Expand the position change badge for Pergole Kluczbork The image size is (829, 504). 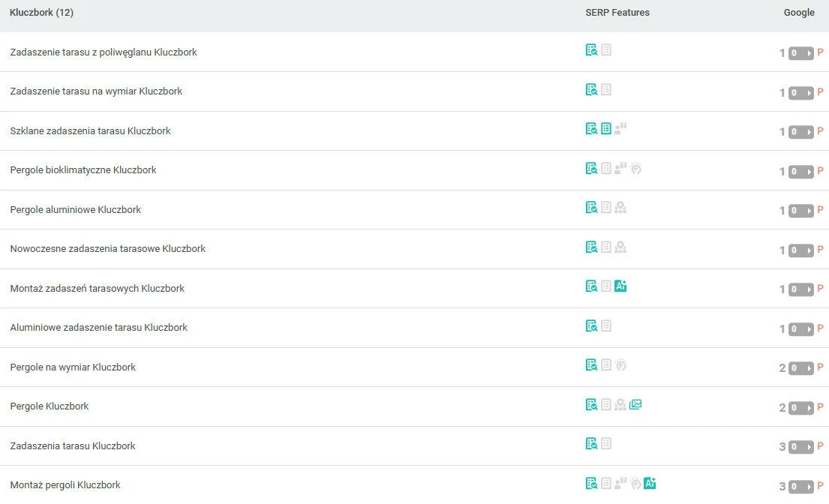point(800,407)
